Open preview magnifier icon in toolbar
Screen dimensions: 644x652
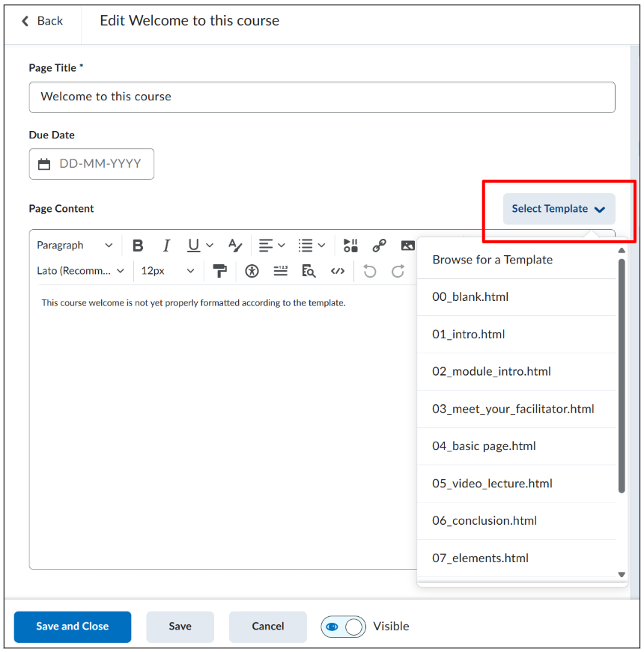pos(309,271)
